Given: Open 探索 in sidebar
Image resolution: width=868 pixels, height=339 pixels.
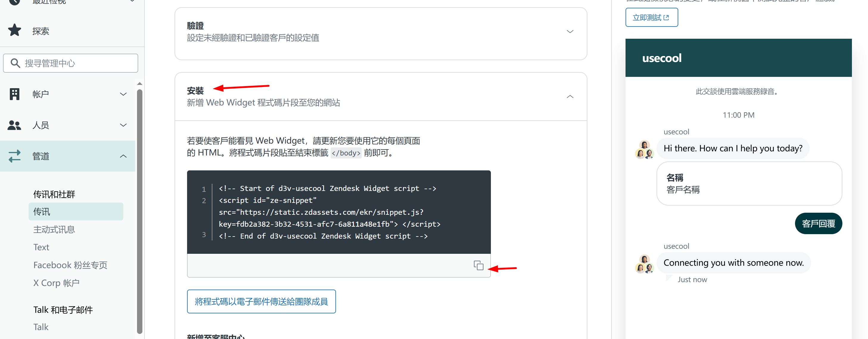Looking at the screenshot, I should coord(41,31).
